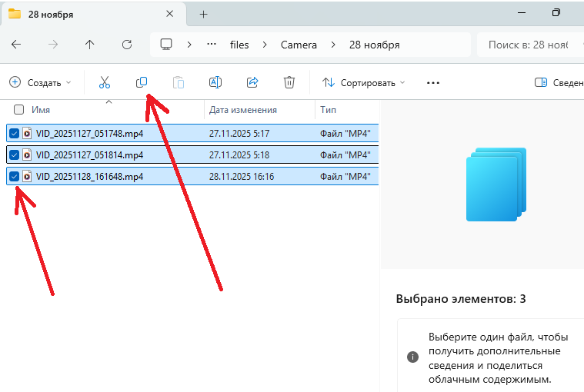The height and width of the screenshot is (392, 584).
Task: Open toolbar three-dots more options
Action: (x=432, y=82)
